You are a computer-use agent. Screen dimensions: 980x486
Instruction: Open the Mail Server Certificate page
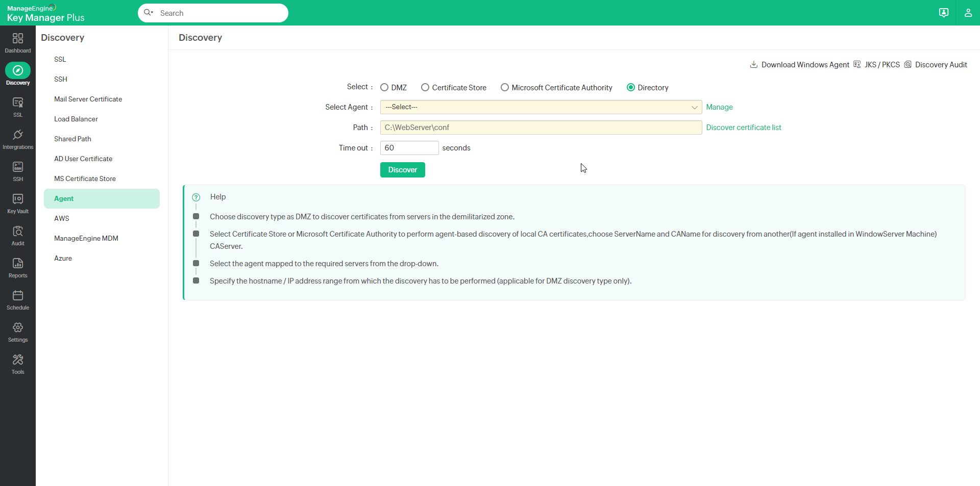click(88, 99)
